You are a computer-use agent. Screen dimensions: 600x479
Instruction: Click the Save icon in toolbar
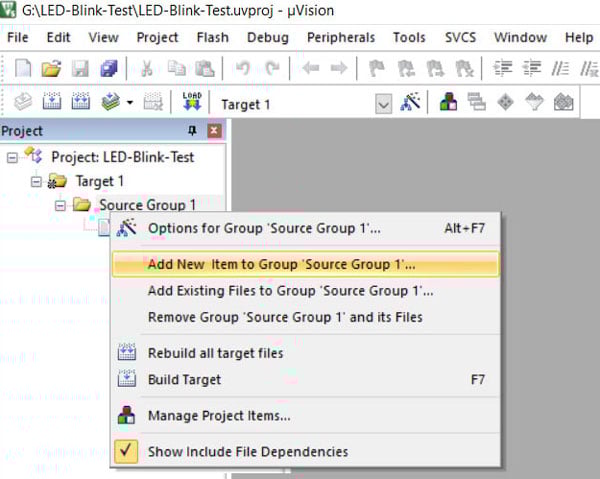click(80, 68)
